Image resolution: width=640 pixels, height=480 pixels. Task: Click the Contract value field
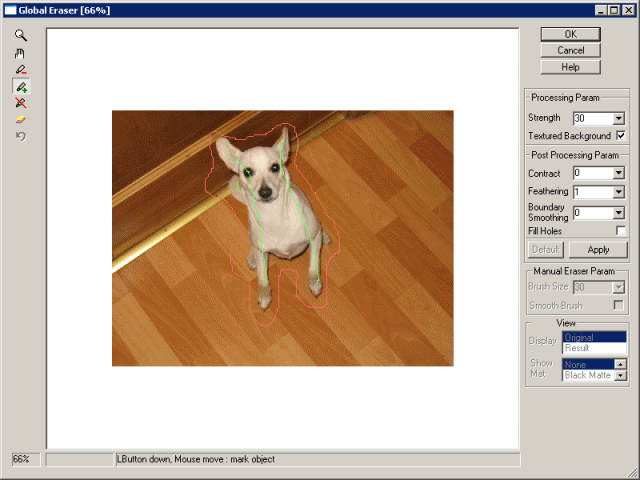[x=593, y=173]
